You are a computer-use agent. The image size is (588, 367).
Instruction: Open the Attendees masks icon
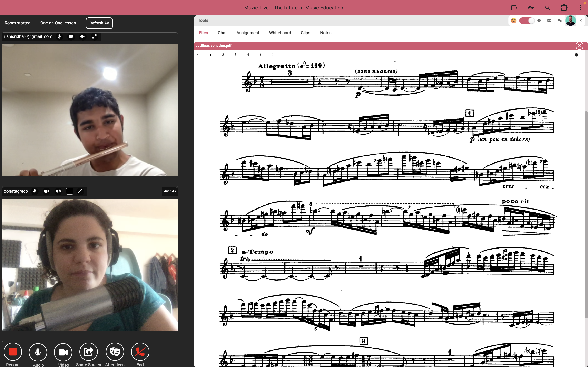[115, 352]
